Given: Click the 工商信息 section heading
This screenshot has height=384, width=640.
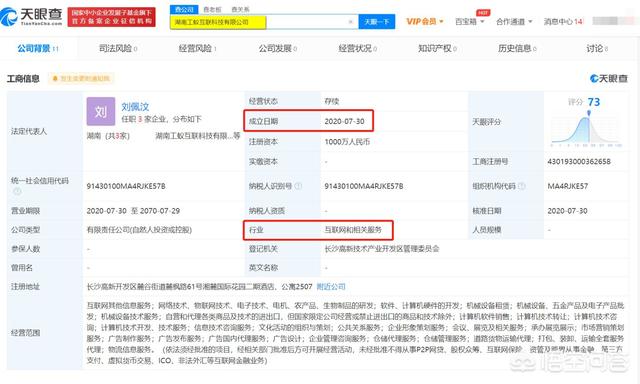Looking at the screenshot, I should coord(23,79).
